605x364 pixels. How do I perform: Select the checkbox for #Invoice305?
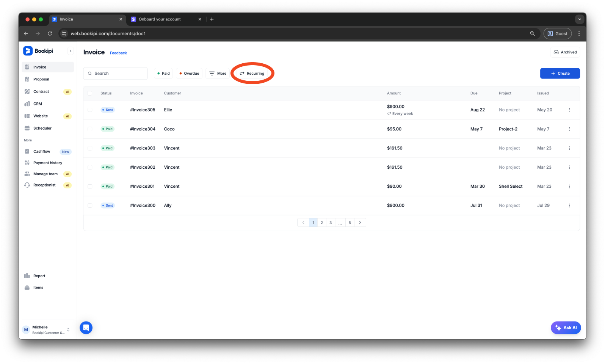coord(90,110)
